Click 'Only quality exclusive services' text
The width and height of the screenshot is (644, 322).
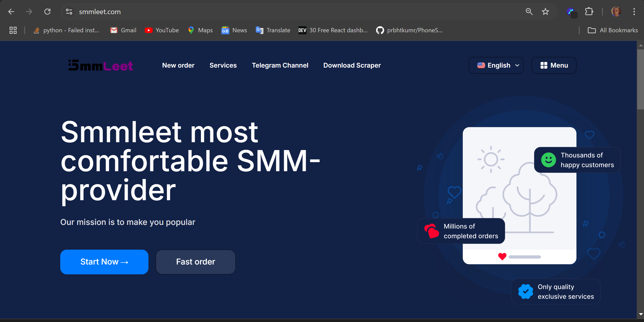point(566,291)
